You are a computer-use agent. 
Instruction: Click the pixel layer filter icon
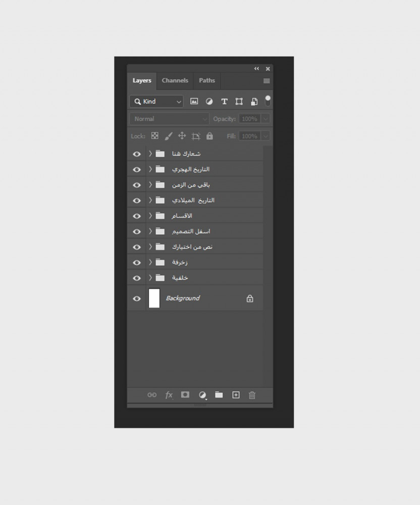pyautogui.click(x=194, y=102)
